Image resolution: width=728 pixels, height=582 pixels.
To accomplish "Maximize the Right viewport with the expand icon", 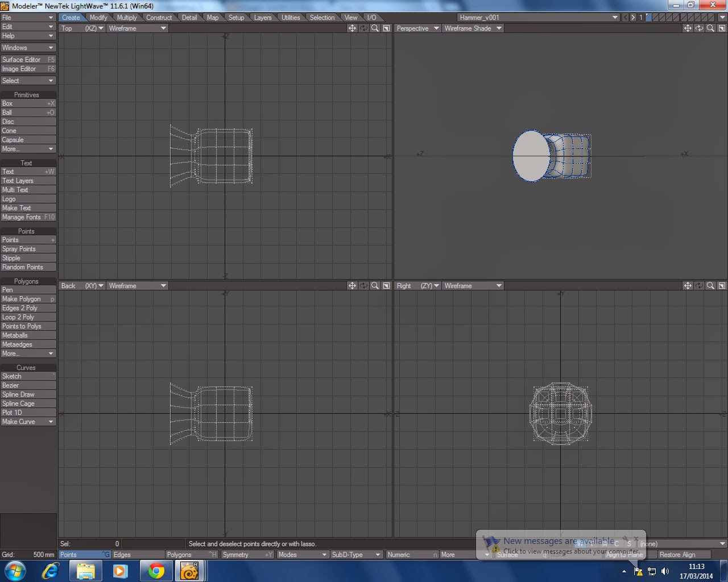I will [722, 285].
